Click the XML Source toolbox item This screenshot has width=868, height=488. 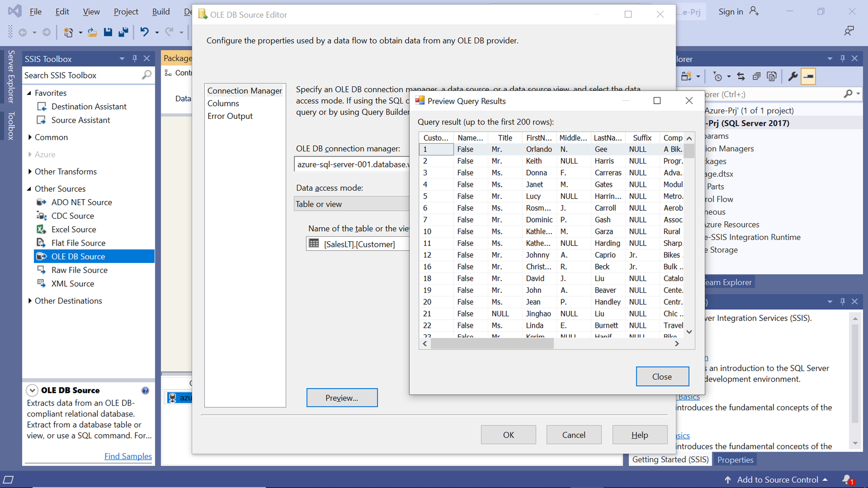(72, 284)
